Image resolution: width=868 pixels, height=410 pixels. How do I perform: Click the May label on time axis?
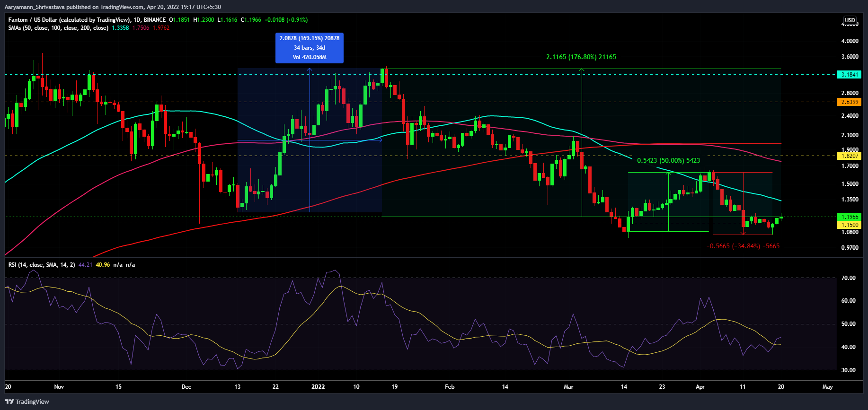(x=827, y=387)
